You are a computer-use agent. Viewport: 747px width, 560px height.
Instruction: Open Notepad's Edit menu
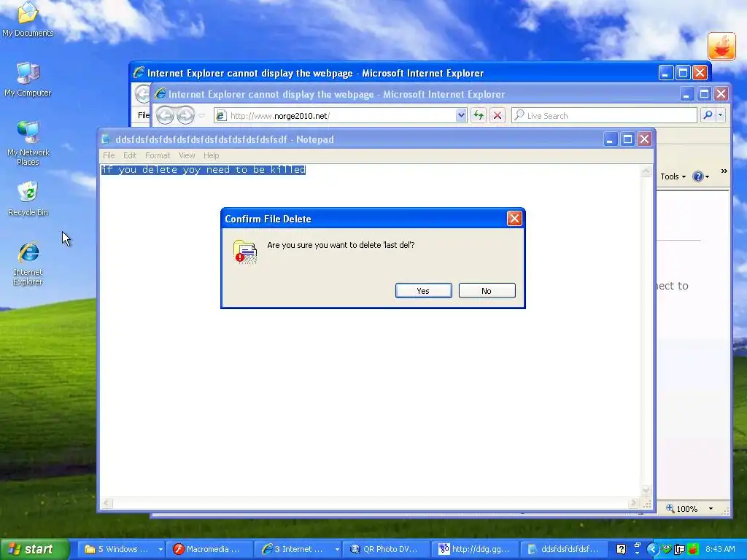130,155
